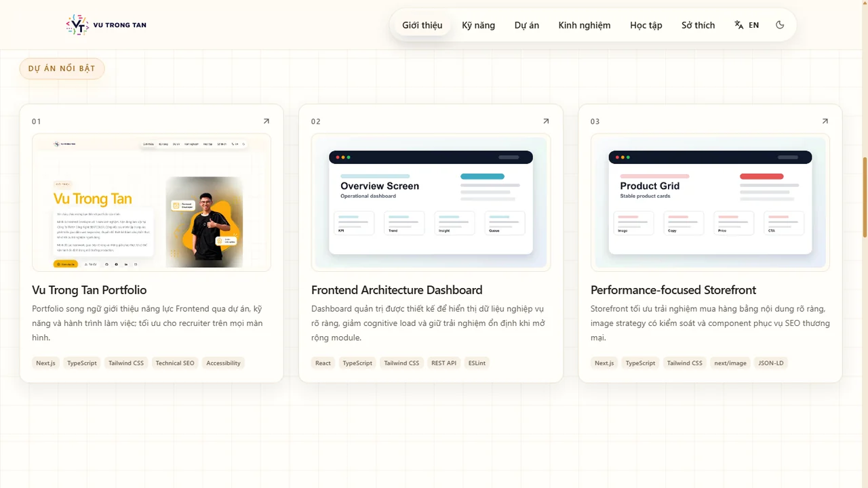The image size is (868, 488).
Task: Click project number 01 label
Action: (x=37, y=121)
